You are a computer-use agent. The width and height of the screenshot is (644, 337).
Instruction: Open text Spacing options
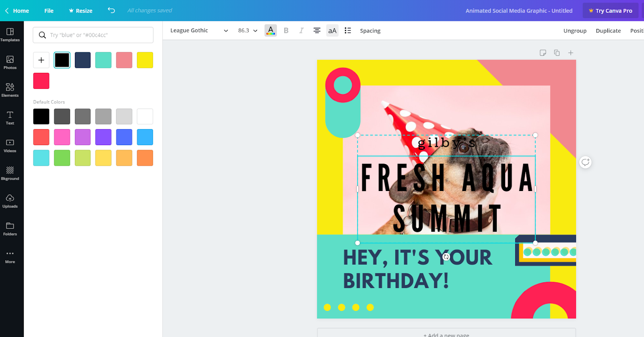tap(370, 31)
